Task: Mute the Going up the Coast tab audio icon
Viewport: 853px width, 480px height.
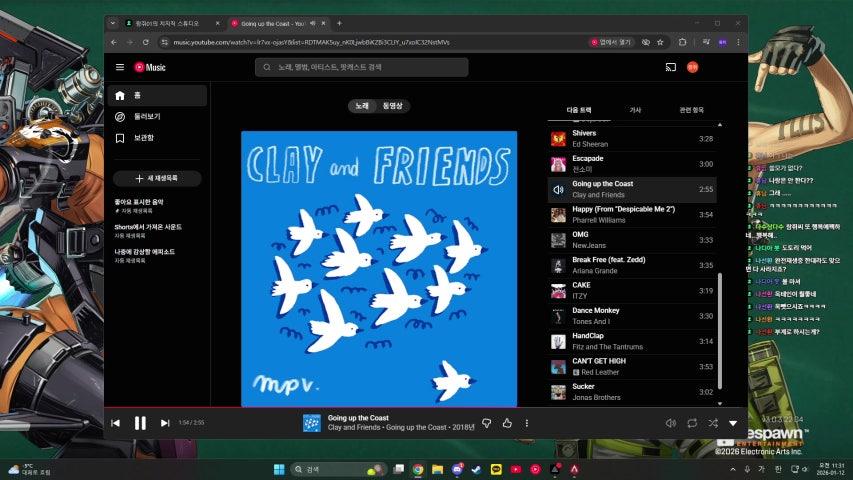Action: tap(313, 23)
